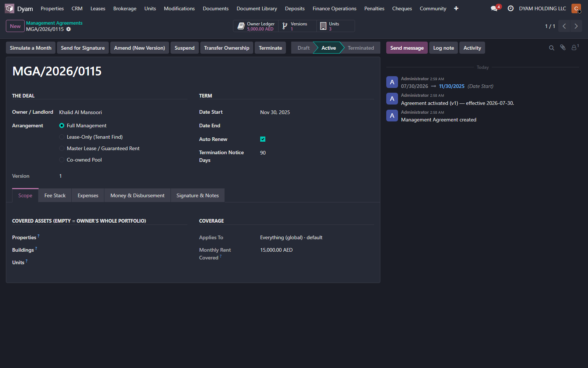Edit the Date Start field
Image resolution: width=588 pixels, height=368 pixels.
(317, 112)
